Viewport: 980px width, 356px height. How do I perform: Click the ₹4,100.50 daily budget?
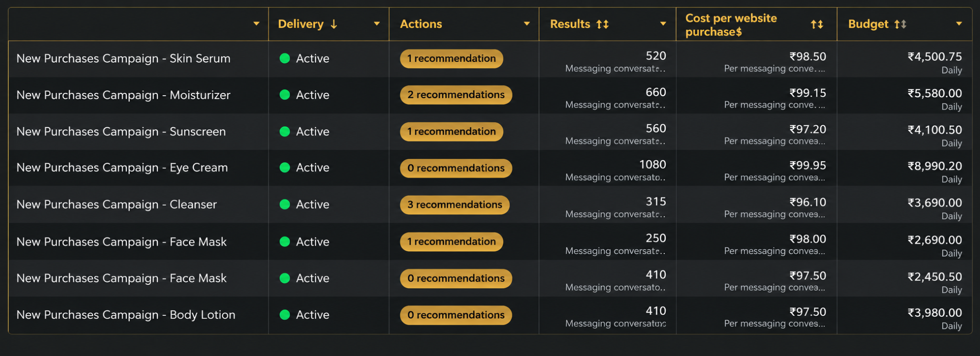935,130
